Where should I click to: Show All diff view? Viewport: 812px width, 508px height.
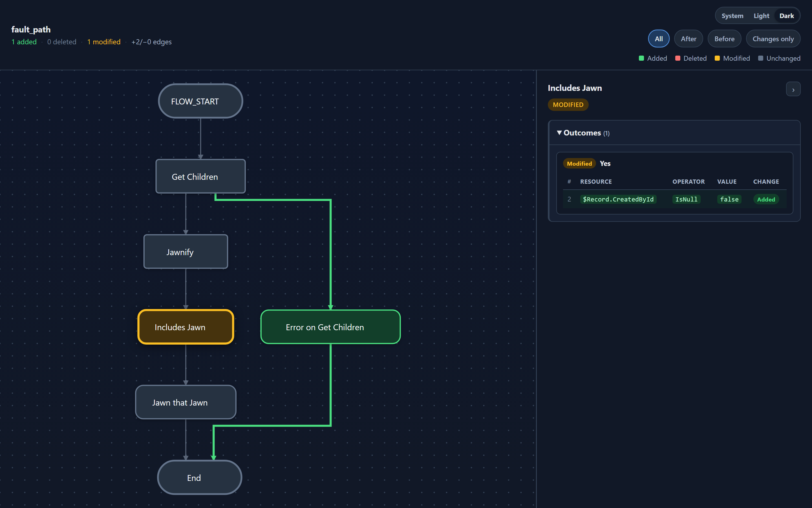[659, 39]
